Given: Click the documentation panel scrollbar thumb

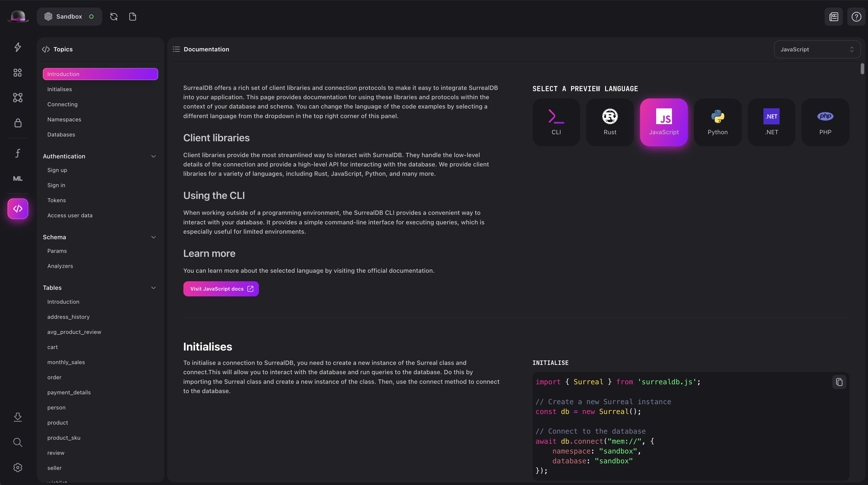Looking at the screenshot, I should [862, 69].
